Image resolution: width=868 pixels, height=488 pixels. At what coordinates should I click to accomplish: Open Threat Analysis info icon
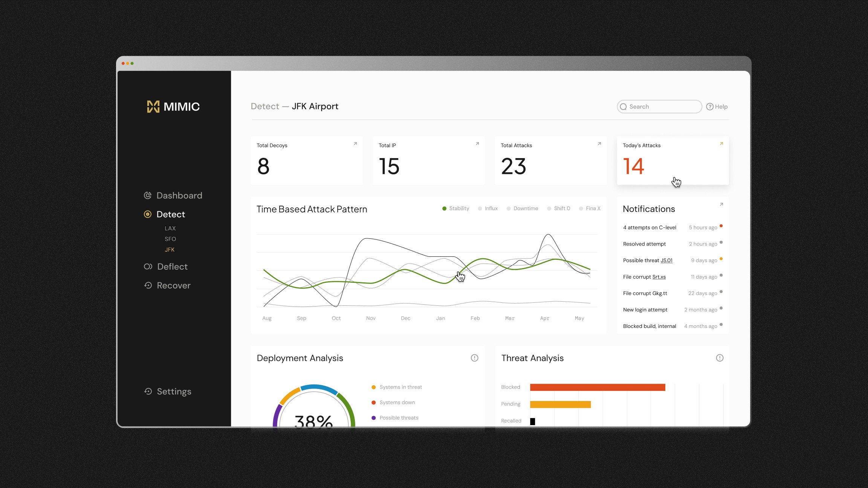(x=720, y=358)
